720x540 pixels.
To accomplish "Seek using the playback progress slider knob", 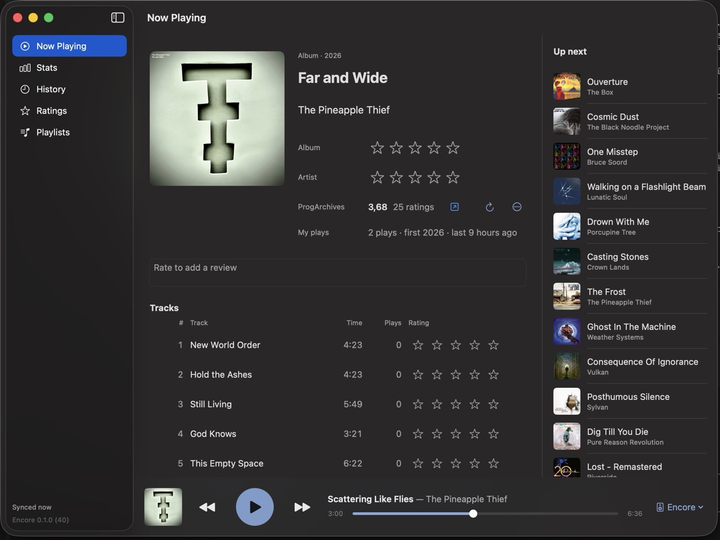I will tap(473, 514).
